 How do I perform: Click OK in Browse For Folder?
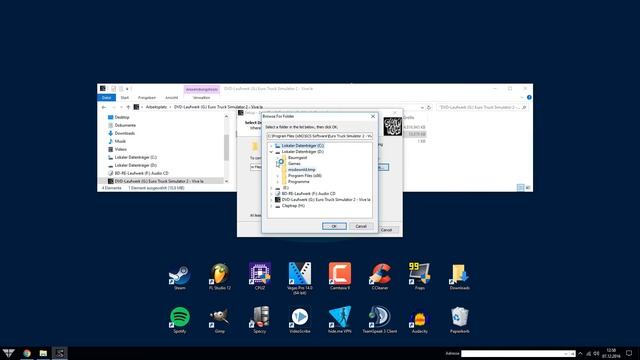(334, 226)
